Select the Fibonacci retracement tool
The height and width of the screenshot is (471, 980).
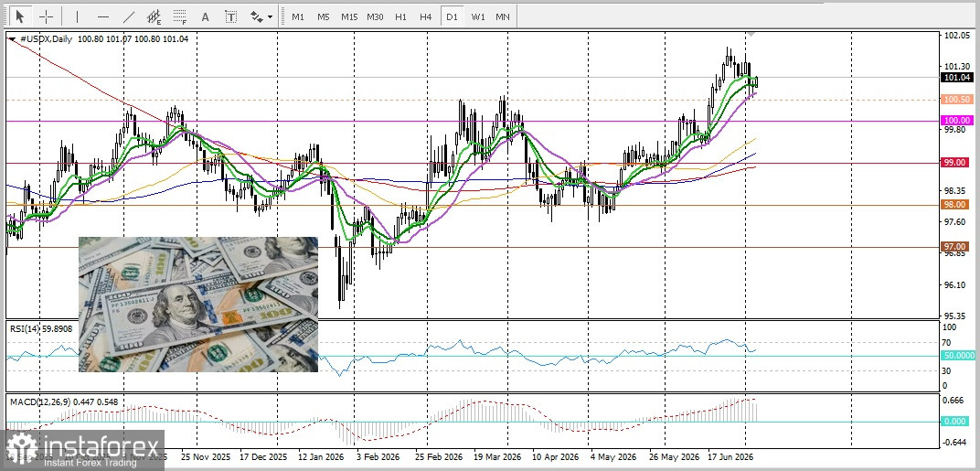(x=180, y=16)
